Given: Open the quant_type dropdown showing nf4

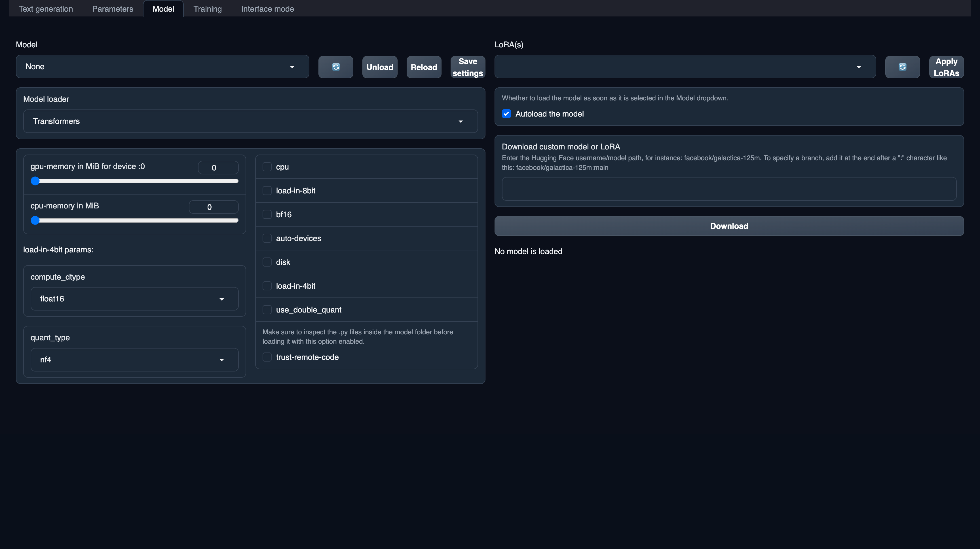Looking at the screenshot, I should tap(134, 360).
